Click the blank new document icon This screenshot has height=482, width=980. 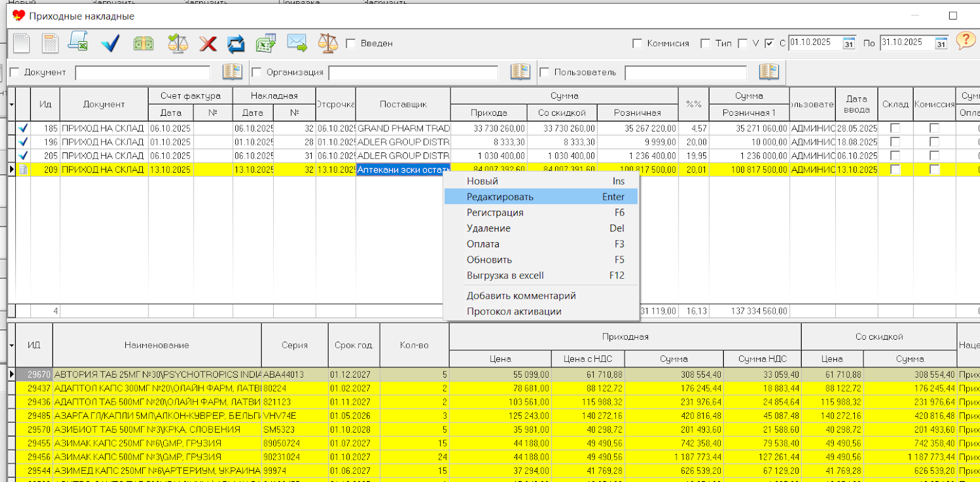tap(21, 43)
